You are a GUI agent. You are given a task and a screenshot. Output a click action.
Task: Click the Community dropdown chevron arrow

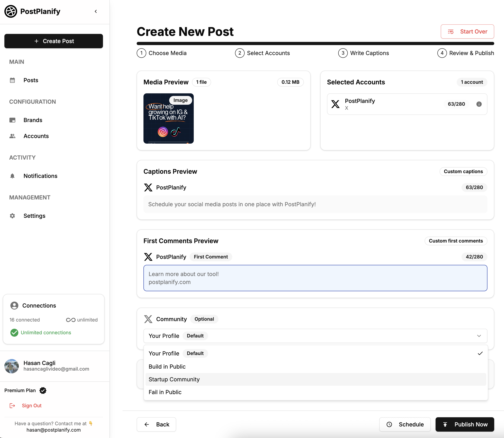click(479, 336)
